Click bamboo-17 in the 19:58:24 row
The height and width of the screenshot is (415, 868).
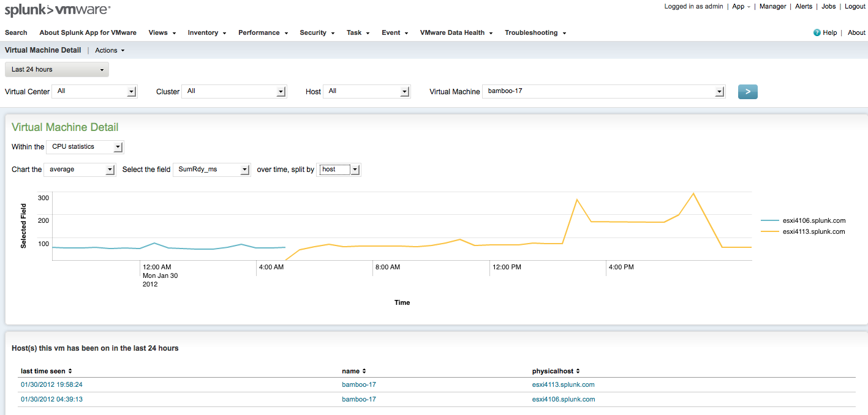coord(359,384)
